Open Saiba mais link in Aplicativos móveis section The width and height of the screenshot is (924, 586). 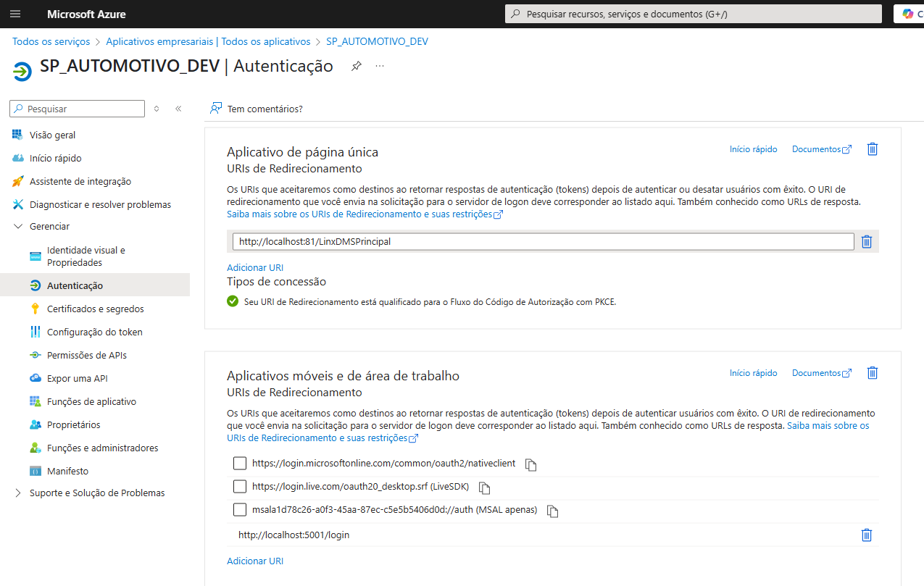pyautogui.click(x=828, y=426)
